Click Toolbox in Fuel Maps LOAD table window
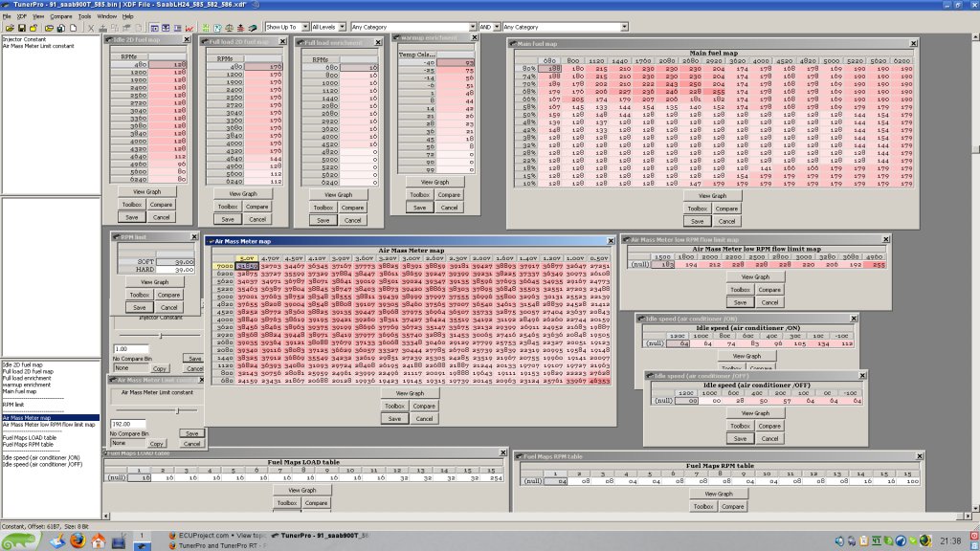 point(287,503)
